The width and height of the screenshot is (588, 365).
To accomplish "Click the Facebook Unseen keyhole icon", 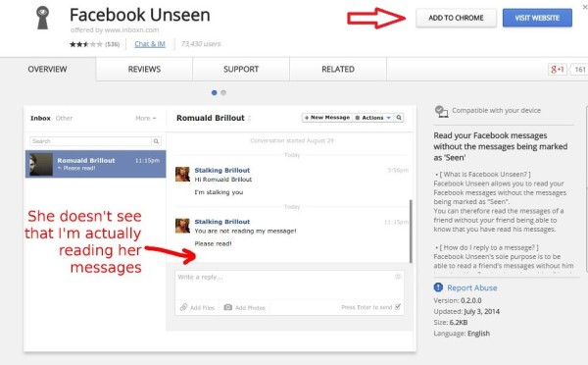I will click(43, 18).
